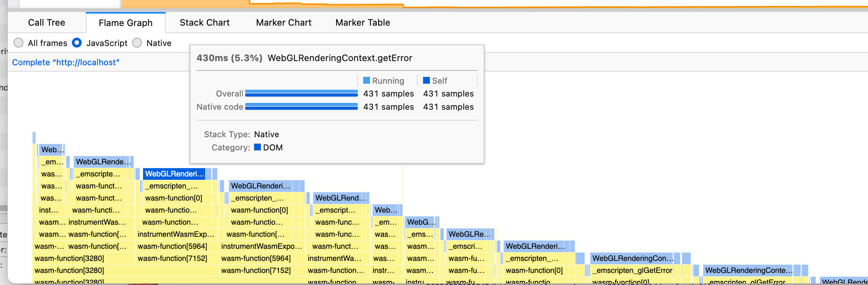Select the wasm-… flame box

point(49,246)
